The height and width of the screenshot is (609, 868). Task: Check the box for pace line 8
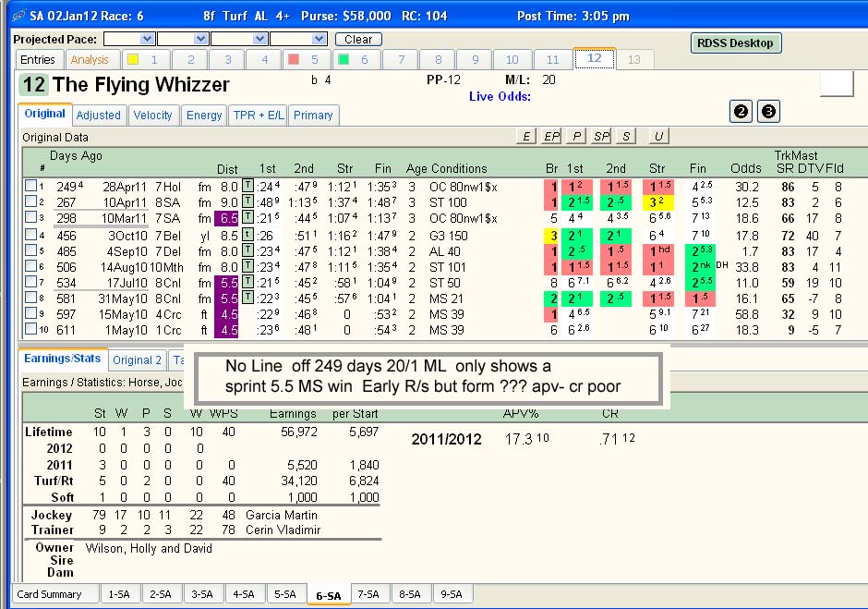(31, 297)
